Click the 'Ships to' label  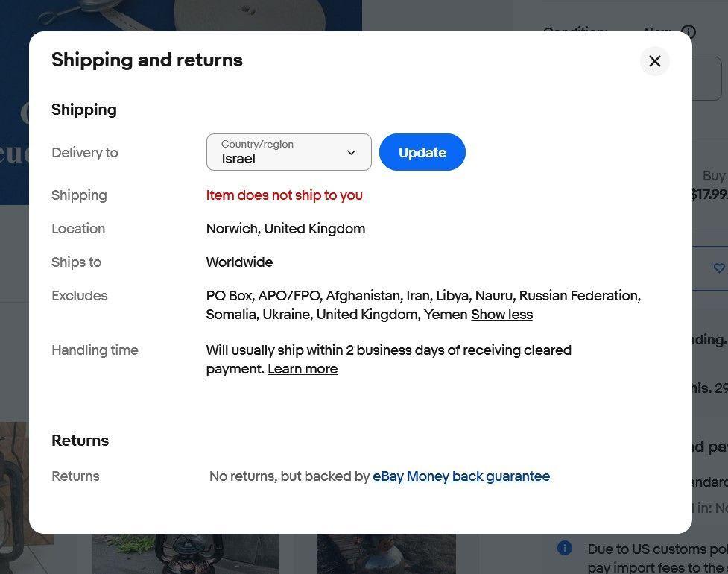[77, 262]
